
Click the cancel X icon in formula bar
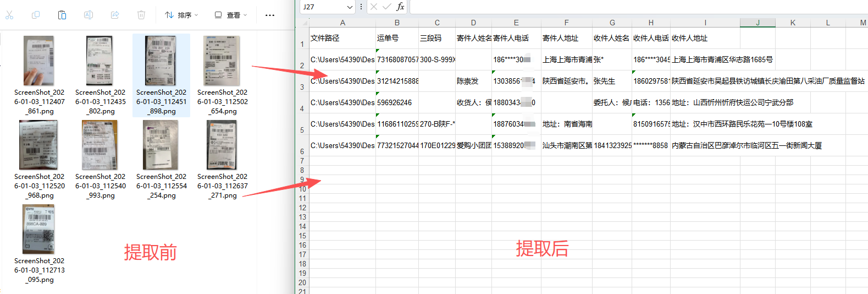374,7
